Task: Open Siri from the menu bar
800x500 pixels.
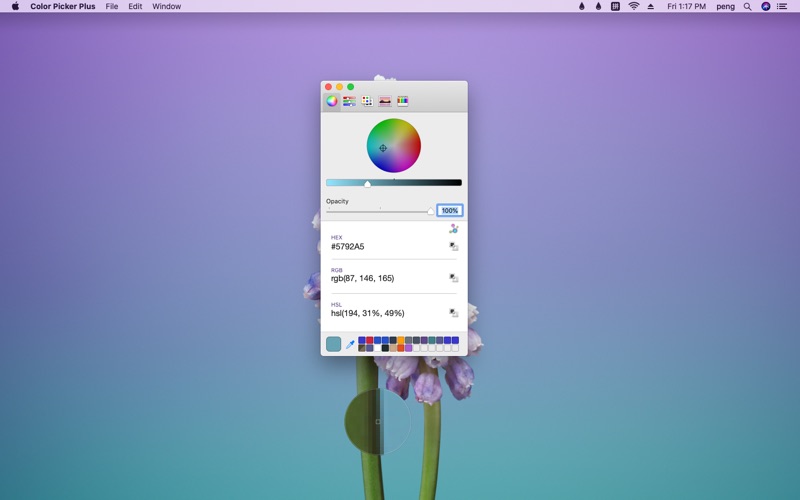Action: click(765, 6)
